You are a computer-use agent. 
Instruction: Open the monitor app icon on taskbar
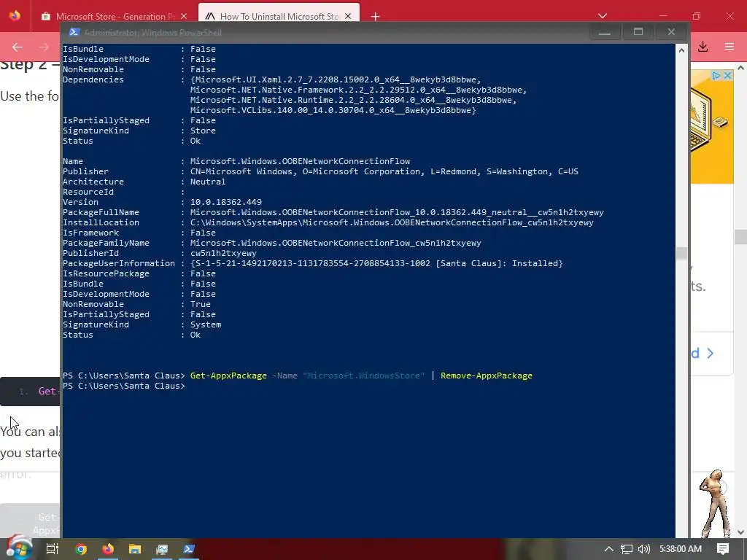pyautogui.click(x=162, y=549)
